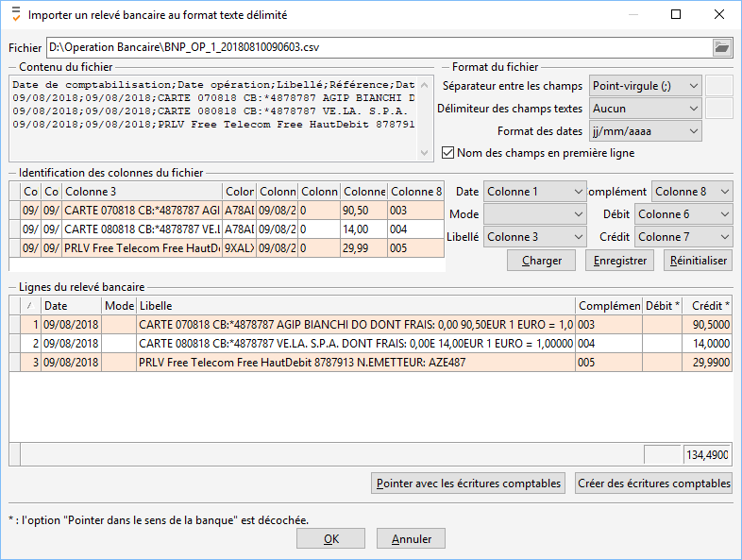The height and width of the screenshot is (560, 742).
Task: Click the 'Colonne 8' column header
Action: click(x=416, y=192)
